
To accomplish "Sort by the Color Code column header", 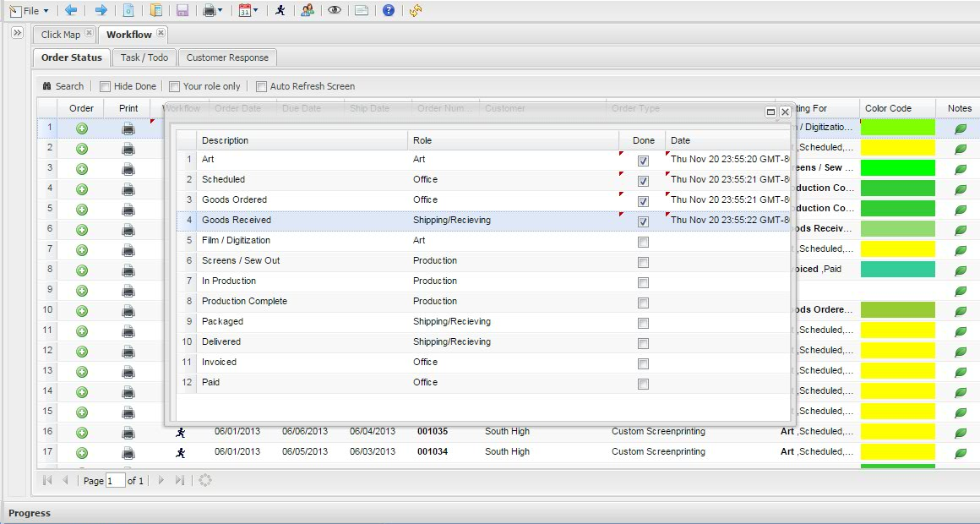I will pos(897,108).
